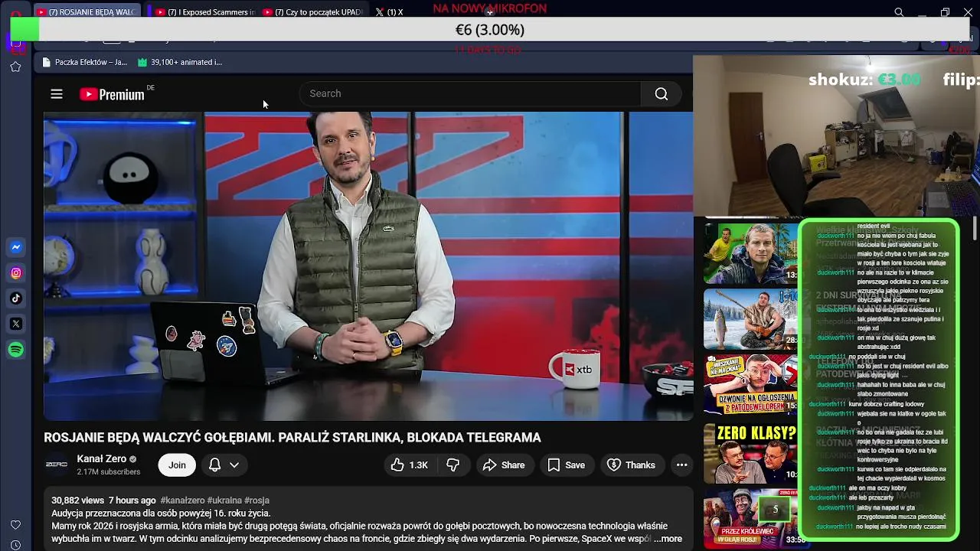980x551 pixels.
Task: Click the €6 (3.00%) donation goal bar
Action: click(490, 30)
